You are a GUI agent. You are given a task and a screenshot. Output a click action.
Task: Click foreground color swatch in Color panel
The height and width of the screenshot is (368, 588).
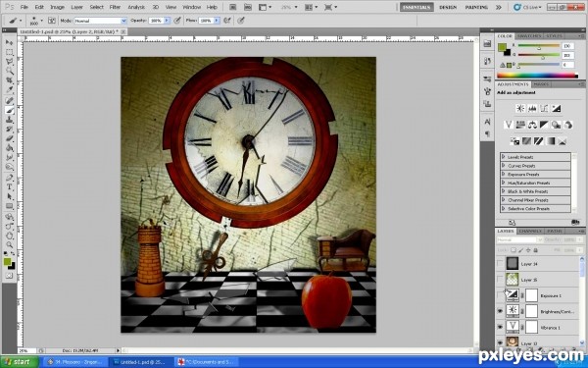pyautogui.click(x=502, y=47)
